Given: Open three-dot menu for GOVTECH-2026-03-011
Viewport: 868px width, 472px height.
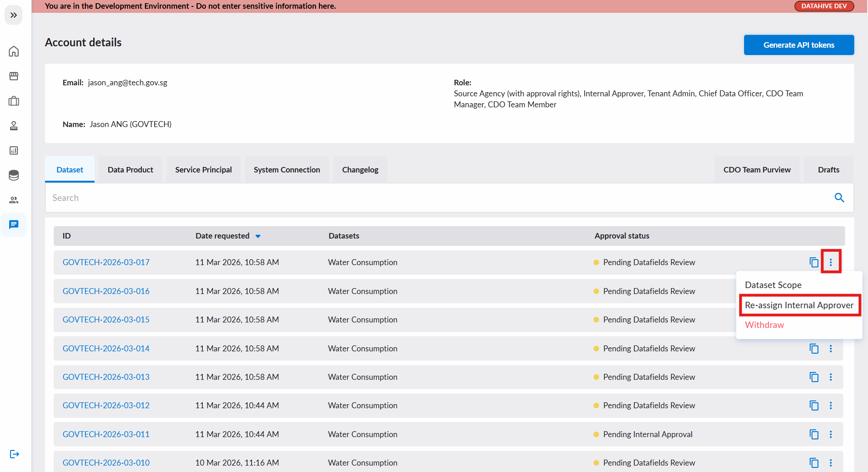Looking at the screenshot, I should [831, 434].
